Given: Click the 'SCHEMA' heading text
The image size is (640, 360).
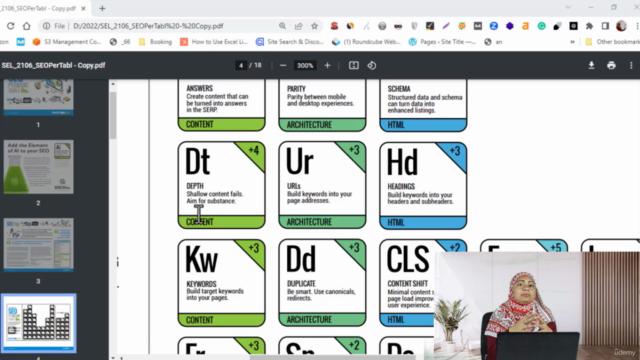Looking at the screenshot, I should click(x=399, y=89).
